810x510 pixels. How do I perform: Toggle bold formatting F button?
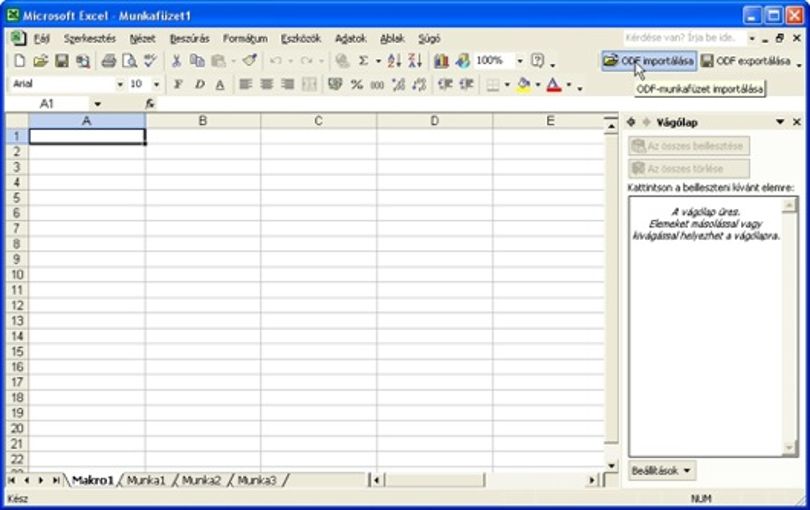click(178, 84)
